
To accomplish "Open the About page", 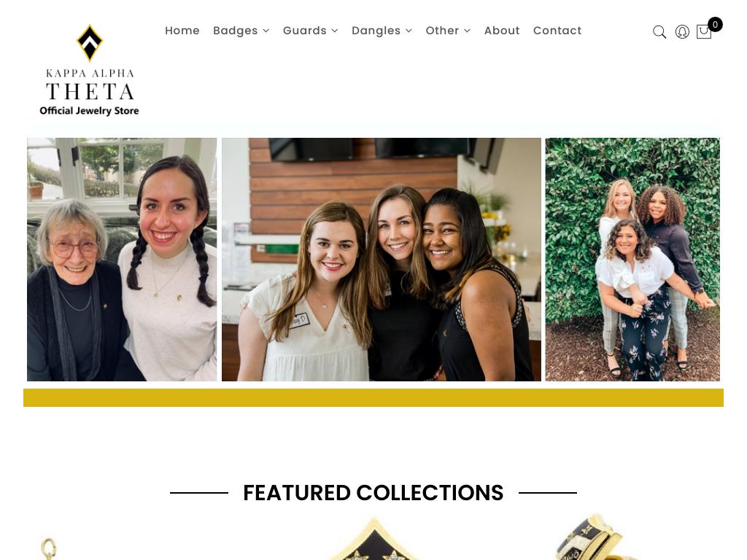I will tap(502, 31).
